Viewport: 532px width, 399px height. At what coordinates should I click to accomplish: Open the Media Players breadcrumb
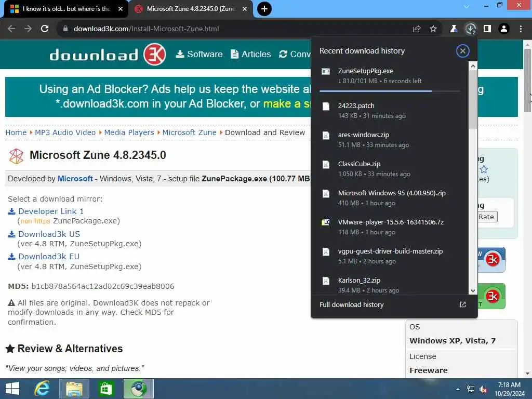pyautogui.click(x=129, y=132)
